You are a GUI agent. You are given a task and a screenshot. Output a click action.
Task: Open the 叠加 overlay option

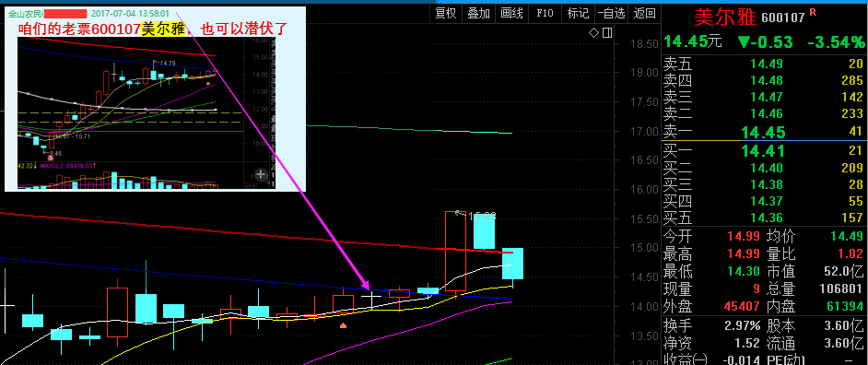pos(479,14)
